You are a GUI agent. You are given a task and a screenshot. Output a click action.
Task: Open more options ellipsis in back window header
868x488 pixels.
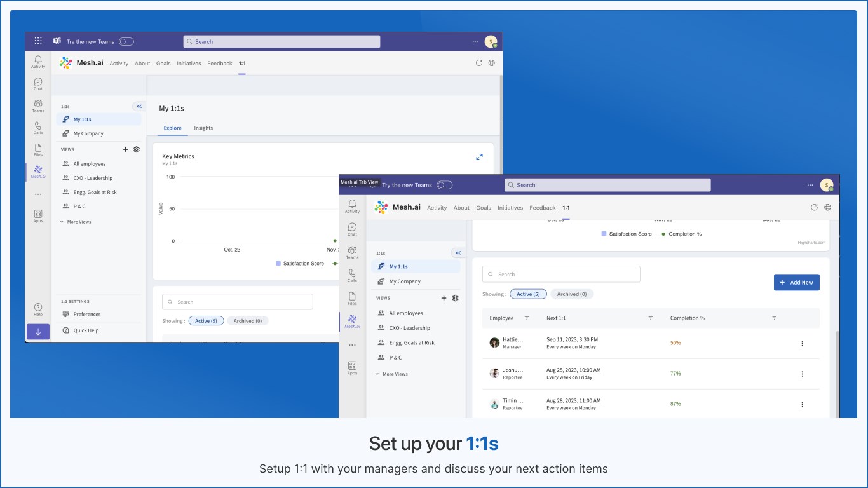[475, 41]
